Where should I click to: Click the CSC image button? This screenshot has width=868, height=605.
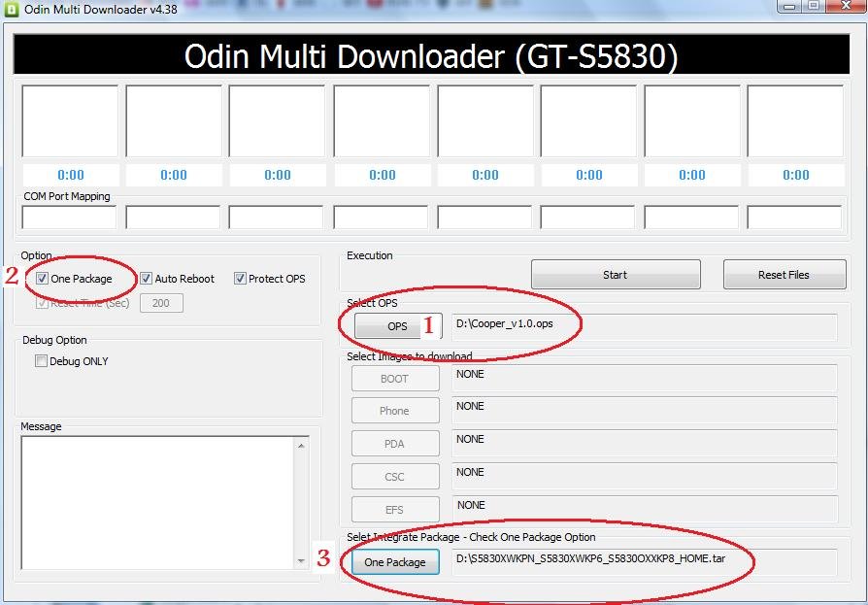(x=395, y=477)
